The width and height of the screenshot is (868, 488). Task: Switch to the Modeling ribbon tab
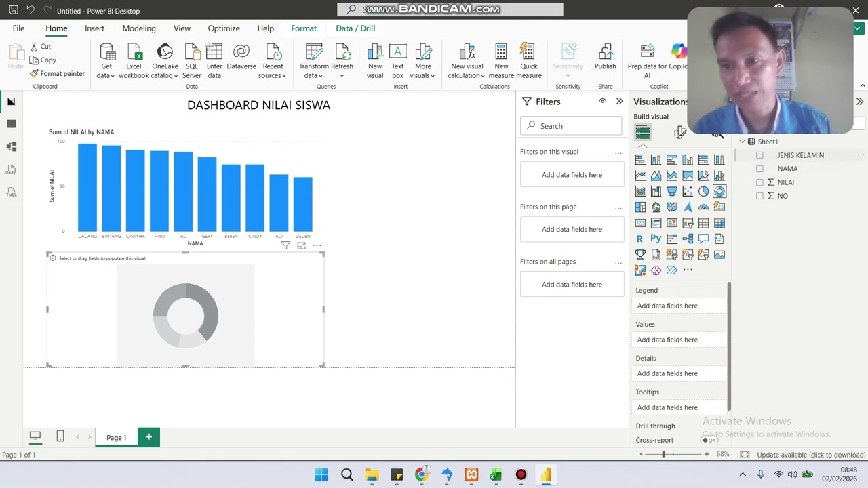139,28
